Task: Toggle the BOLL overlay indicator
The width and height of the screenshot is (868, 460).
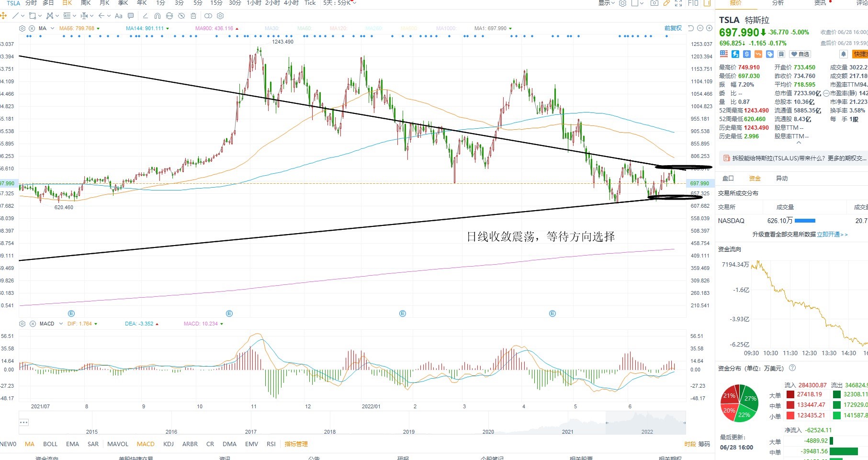Action: tap(50, 444)
